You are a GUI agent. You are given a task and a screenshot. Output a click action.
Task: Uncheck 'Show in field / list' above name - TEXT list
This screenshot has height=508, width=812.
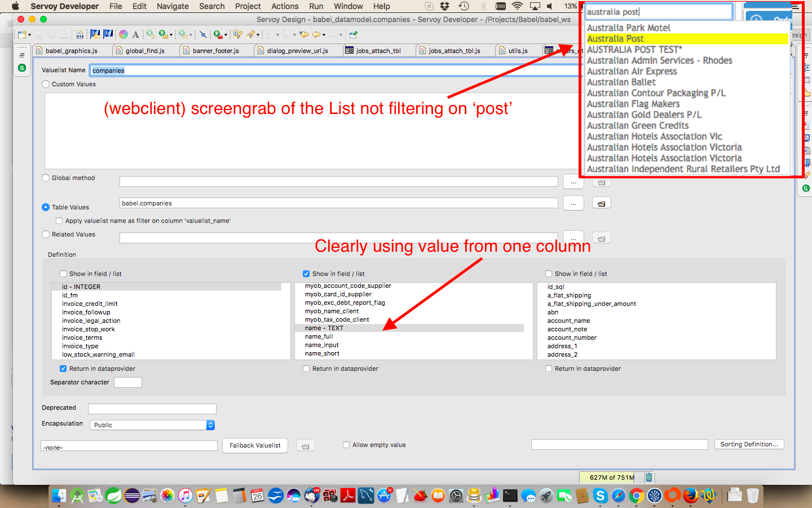[306, 274]
